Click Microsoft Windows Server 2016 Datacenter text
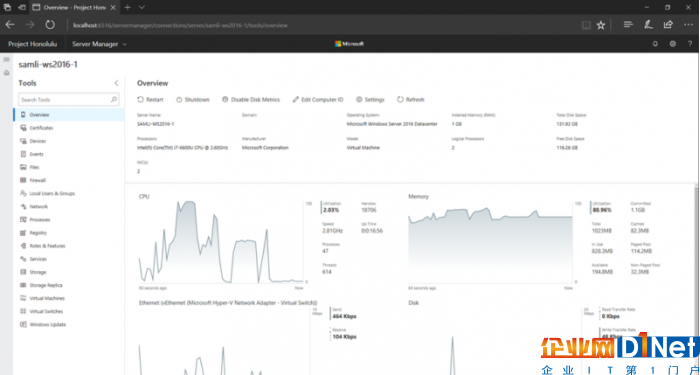This screenshot has width=700, height=375. (x=392, y=124)
